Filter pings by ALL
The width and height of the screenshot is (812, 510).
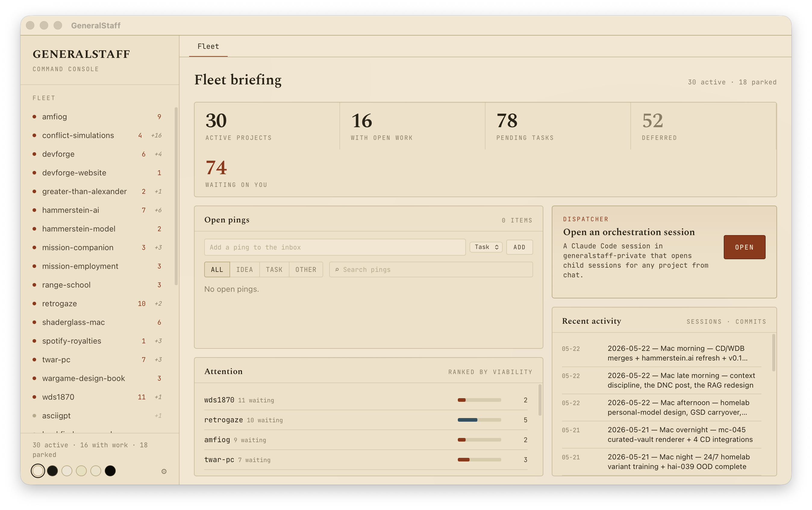(x=217, y=269)
